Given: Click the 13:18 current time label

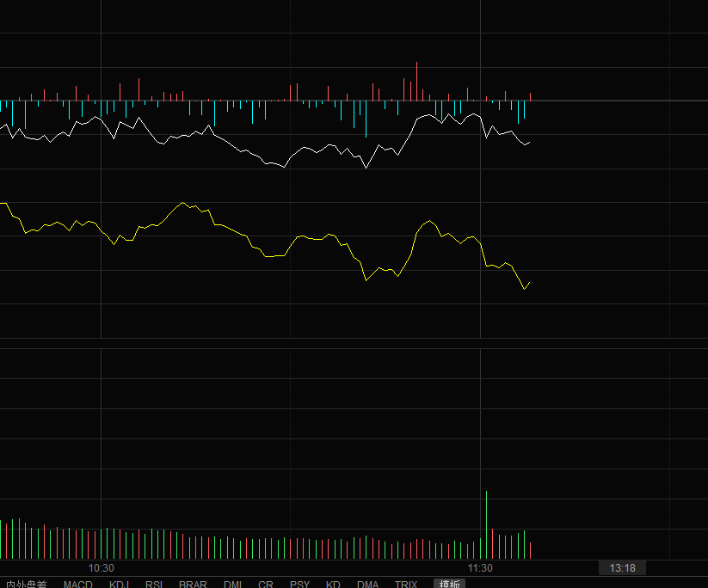Looking at the screenshot, I should 622,567.
